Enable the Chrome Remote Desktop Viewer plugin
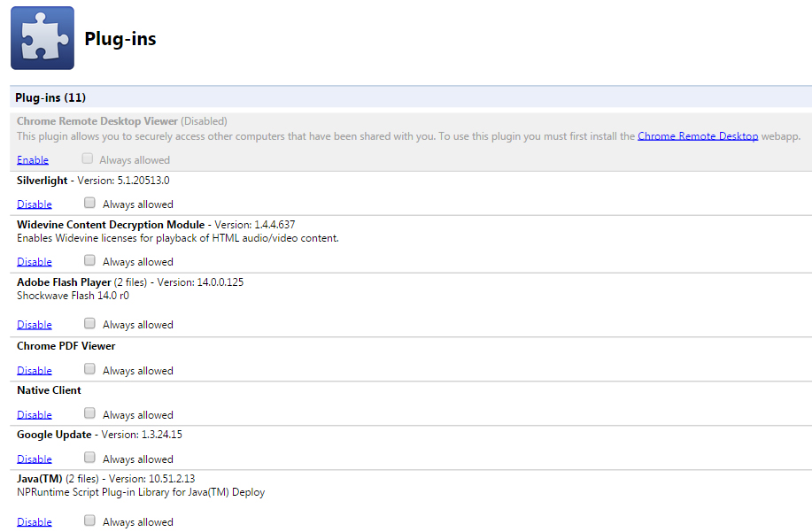 coord(33,160)
